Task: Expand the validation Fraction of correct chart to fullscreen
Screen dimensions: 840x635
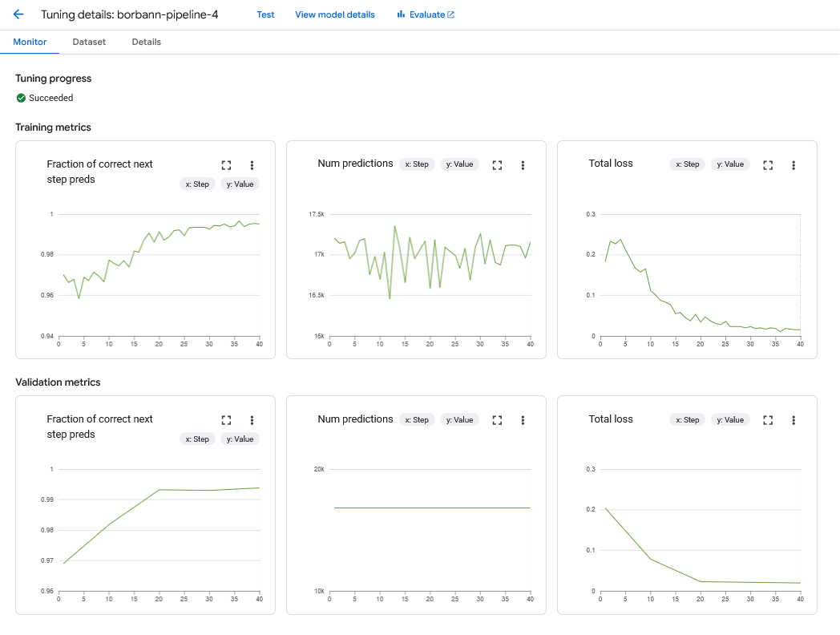Action: (x=226, y=419)
